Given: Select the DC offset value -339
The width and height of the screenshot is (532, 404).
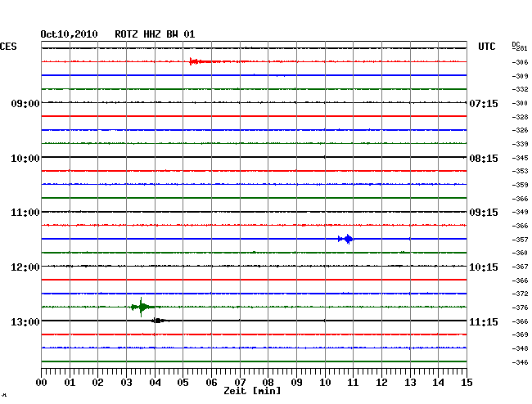Looking at the screenshot, I should (x=520, y=145).
